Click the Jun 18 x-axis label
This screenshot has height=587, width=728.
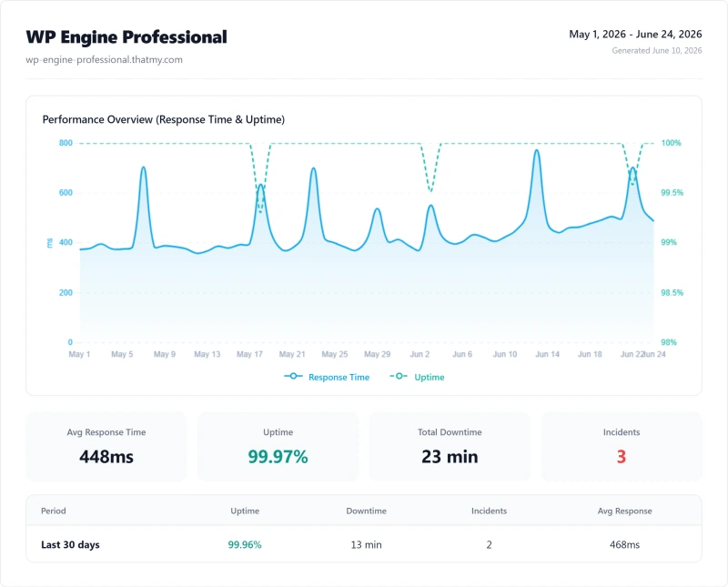(x=590, y=354)
